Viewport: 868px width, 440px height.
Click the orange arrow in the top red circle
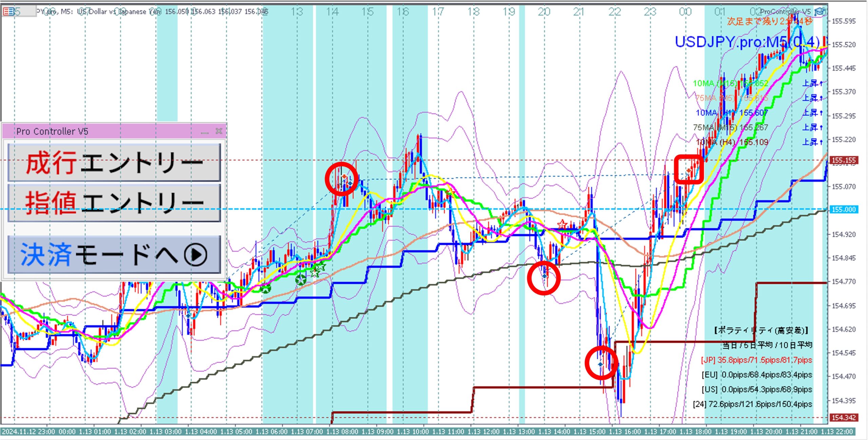click(x=344, y=176)
